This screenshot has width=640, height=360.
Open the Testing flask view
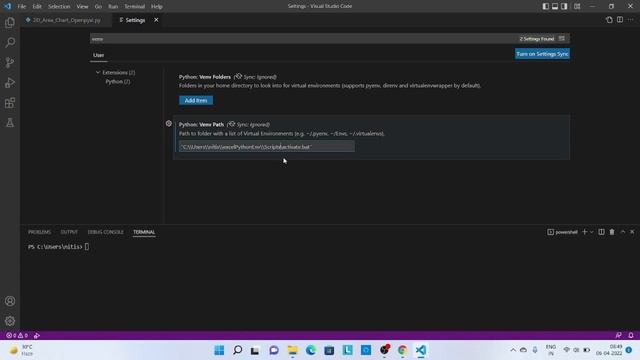(x=10, y=122)
